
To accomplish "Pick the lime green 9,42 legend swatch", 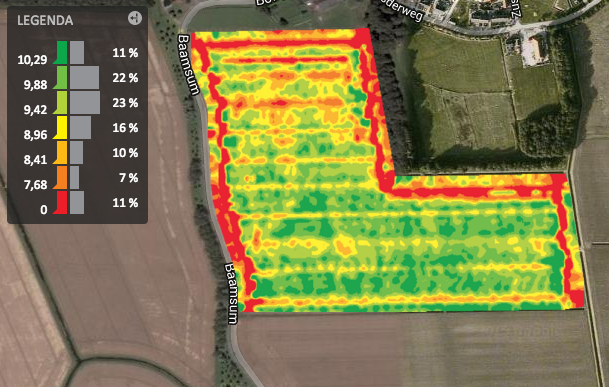I will tap(61, 103).
